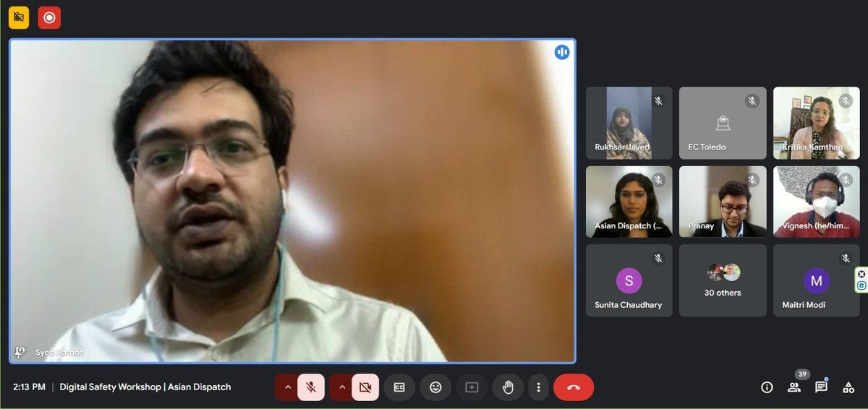868x409 pixels.
Task: Open the emoji reactions button
Action: tap(435, 387)
